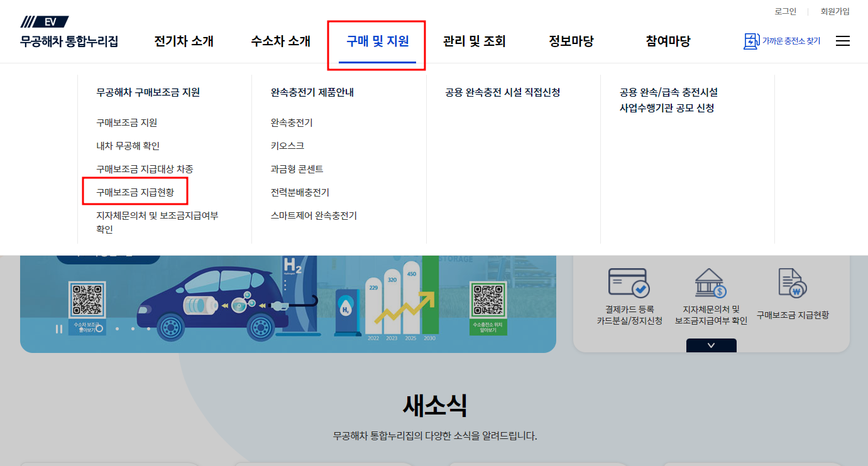Open 전기차 소개 menu
This screenshot has width=868, height=466.
click(184, 41)
